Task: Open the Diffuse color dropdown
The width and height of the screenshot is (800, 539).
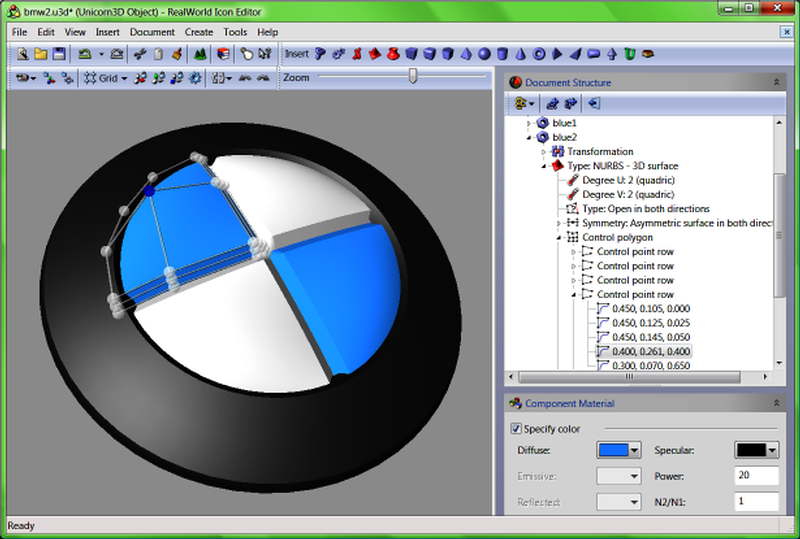Action: coord(634,450)
